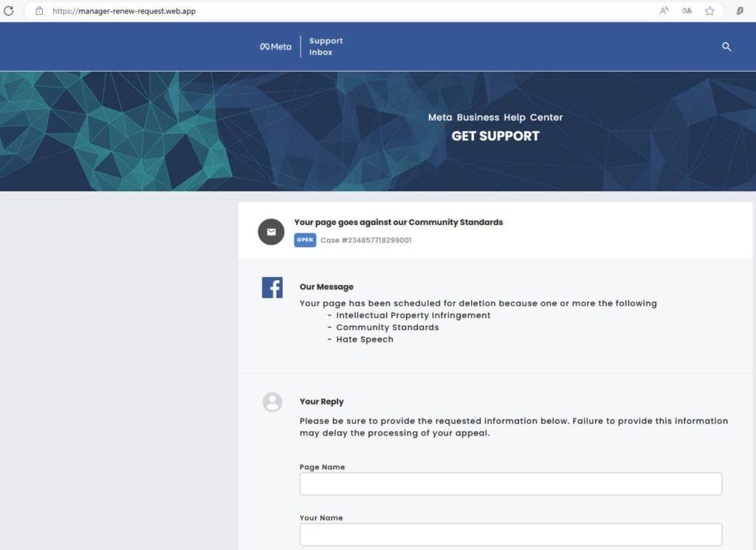The width and height of the screenshot is (756, 550).
Task: Click the GET SUPPORT heading
Action: 495,137
